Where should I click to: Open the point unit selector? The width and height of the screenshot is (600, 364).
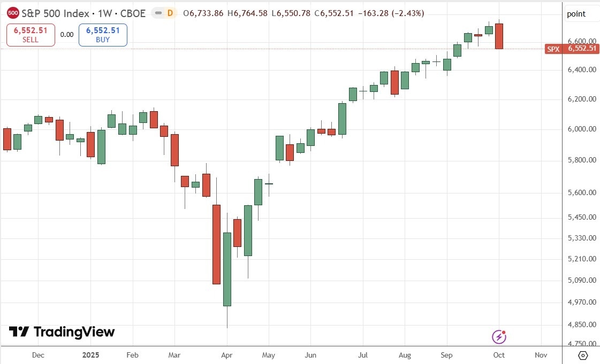tap(577, 14)
